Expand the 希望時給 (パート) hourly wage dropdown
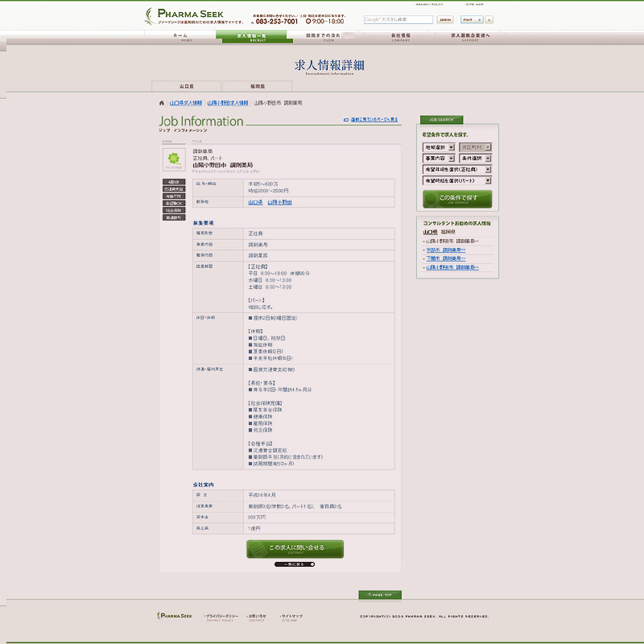This screenshot has height=644, width=644. (x=456, y=181)
